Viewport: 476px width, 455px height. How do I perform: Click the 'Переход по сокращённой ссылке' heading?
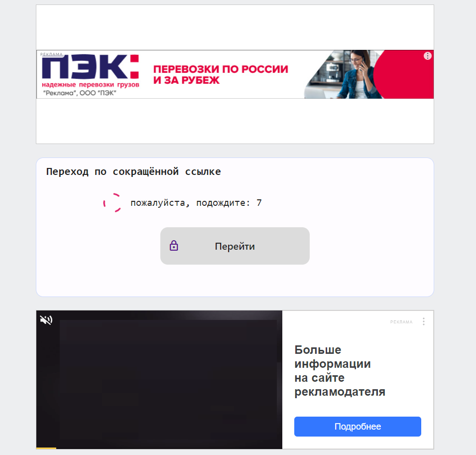click(x=133, y=172)
